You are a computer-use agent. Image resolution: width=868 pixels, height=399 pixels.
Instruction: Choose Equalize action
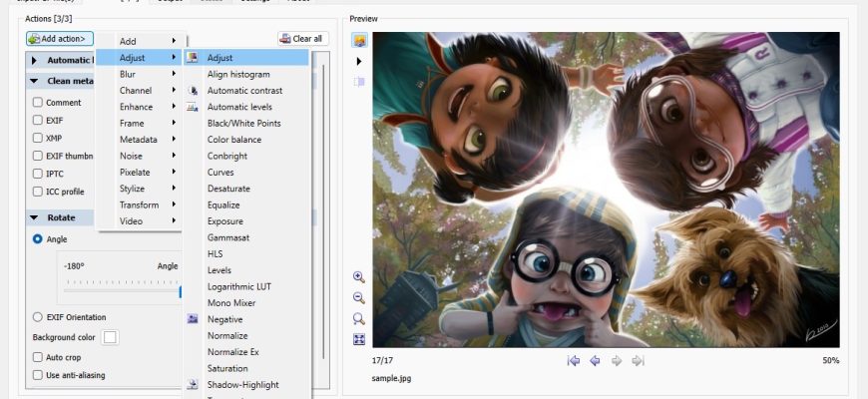(246, 204)
